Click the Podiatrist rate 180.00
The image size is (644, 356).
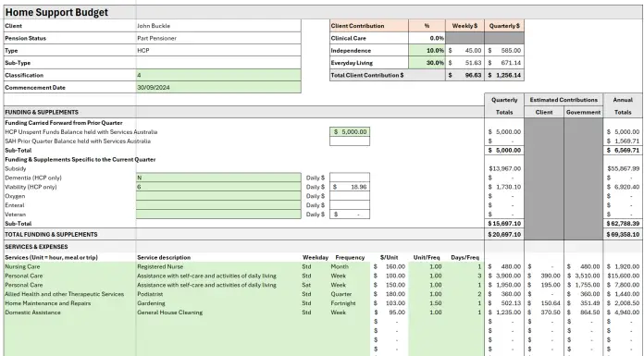point(390,294)
